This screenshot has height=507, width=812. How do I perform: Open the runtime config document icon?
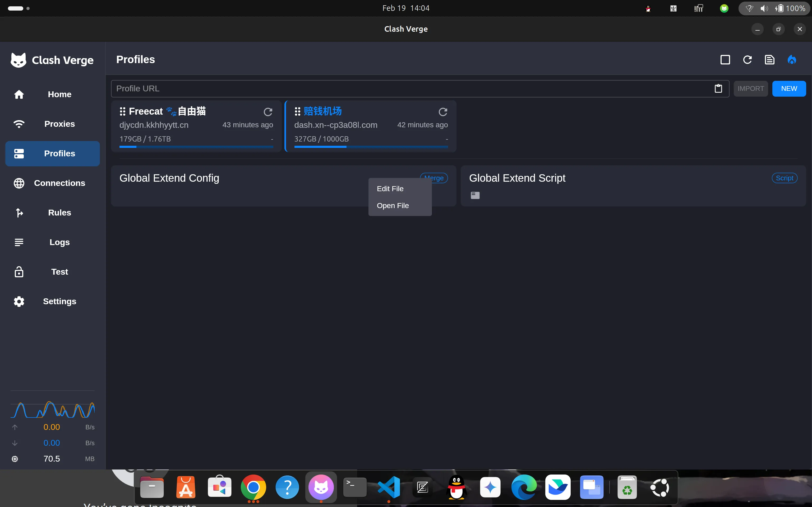769,60
